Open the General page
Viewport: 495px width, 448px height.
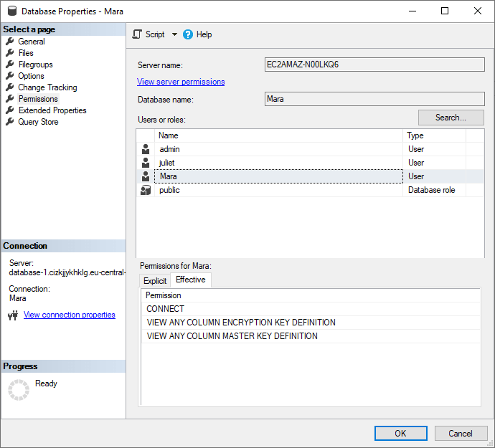click(x=32, y=42)
